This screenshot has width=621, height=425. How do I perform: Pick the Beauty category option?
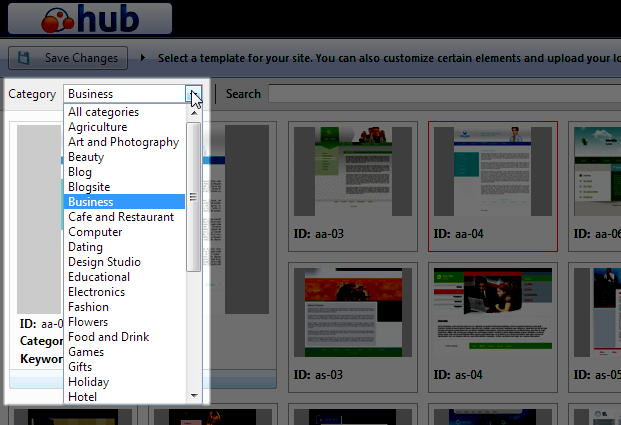point(86,157)
